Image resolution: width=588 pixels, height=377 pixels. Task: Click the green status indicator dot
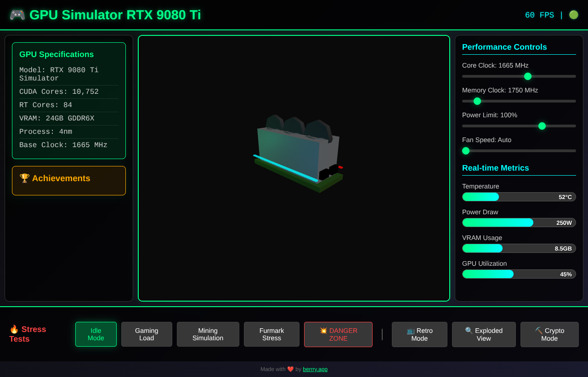pyautogui.click(x=573, y=14)
